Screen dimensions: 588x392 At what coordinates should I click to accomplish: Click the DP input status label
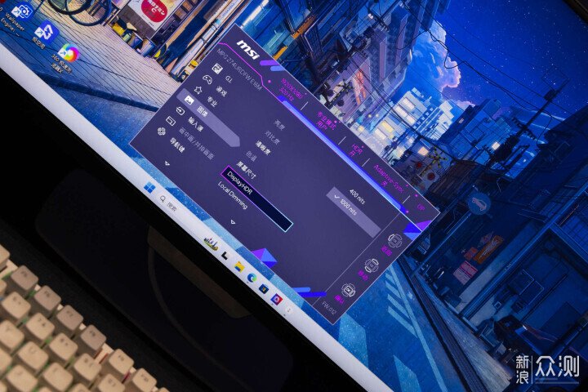pyautogui.click(x=421, y=207)
